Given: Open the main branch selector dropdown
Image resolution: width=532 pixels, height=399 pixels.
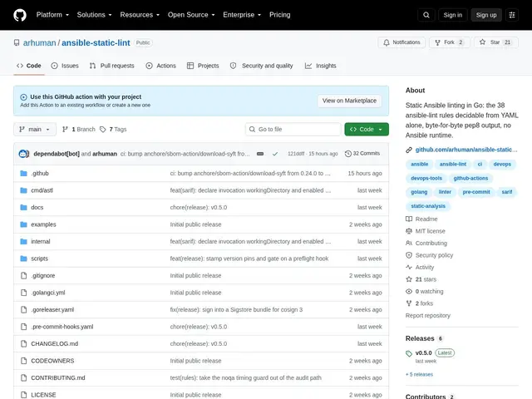Looking at the screenshot, I should 35,130.
